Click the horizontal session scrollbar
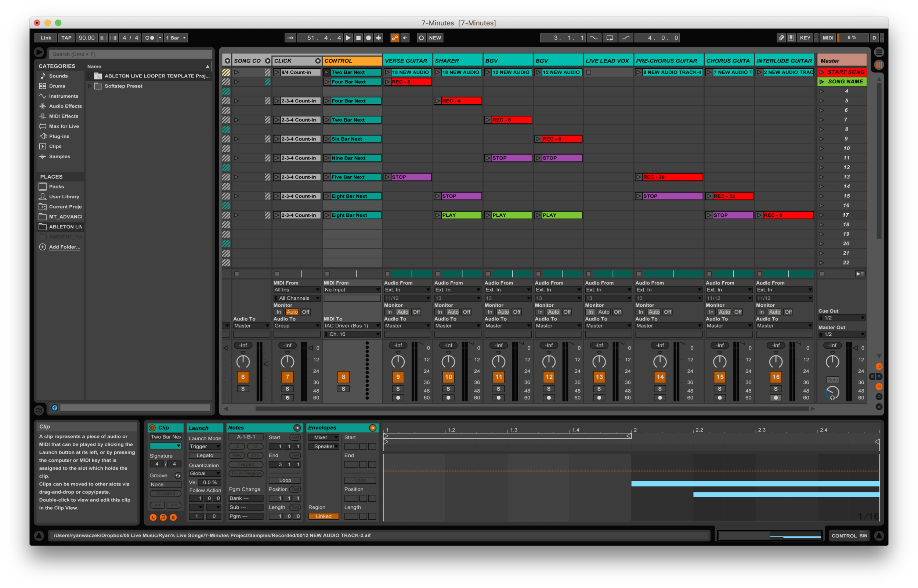Image resolution: width=918 pixels, height=588 pixels. pyautogui.click(x=532, y=409)
